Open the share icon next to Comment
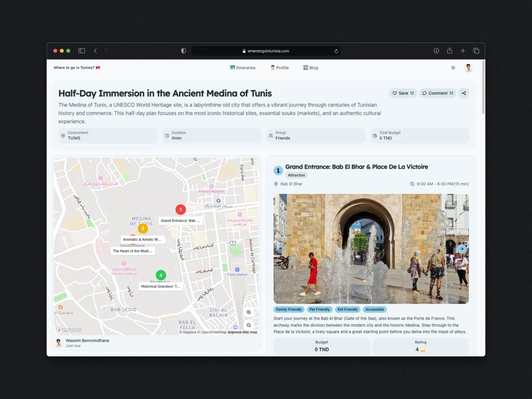 pos(464,93)
